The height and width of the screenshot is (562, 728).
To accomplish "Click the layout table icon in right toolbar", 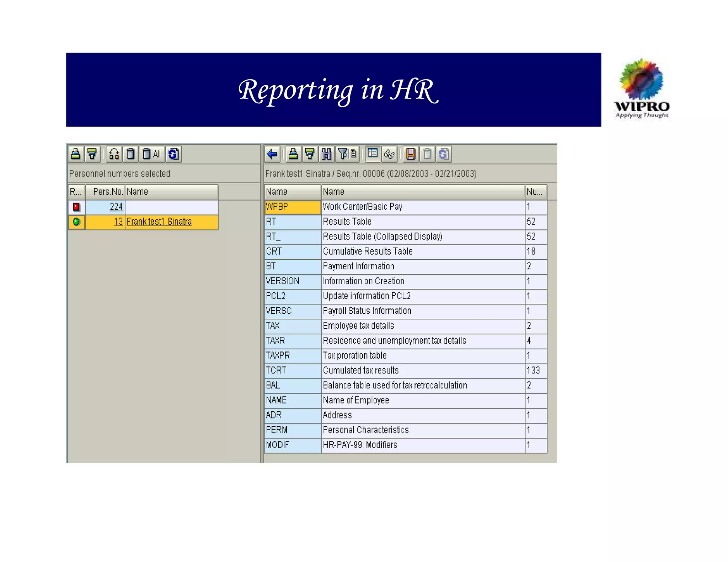I will (373, 154).
